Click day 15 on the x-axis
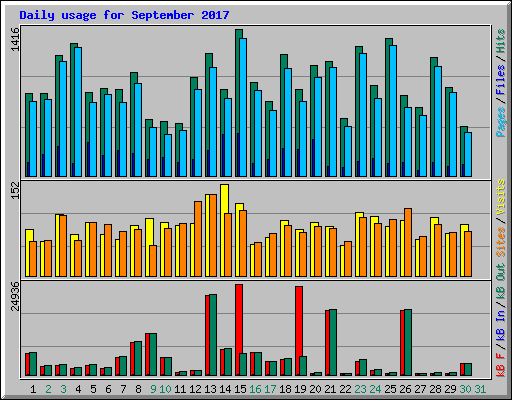 [x=240, y=389]
